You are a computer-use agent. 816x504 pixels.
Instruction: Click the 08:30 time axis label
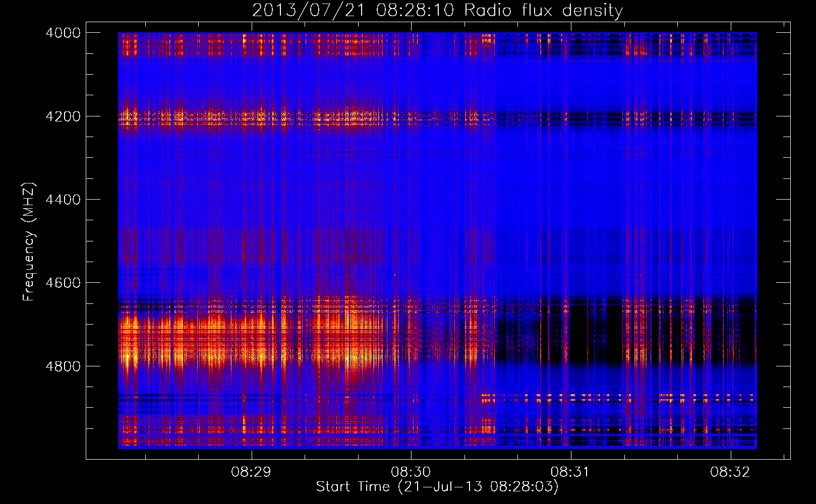click(411, 472)
